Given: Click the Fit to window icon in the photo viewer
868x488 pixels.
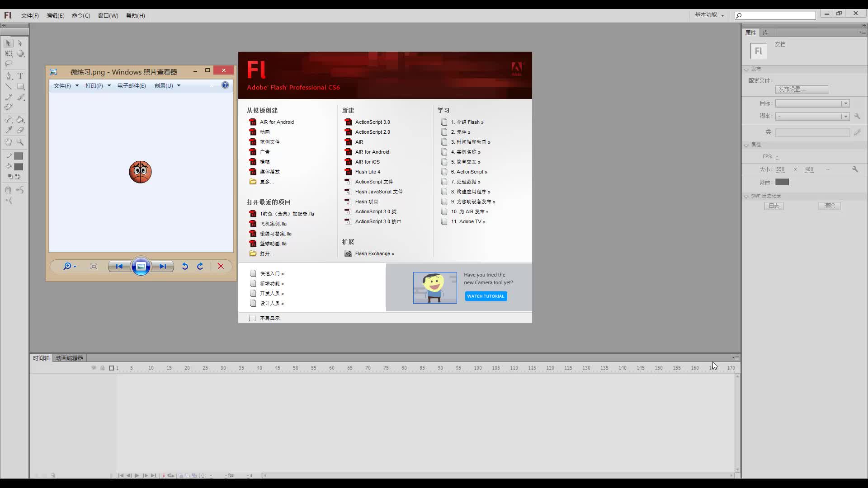Looking at the screenshot, I should (94, 267).
